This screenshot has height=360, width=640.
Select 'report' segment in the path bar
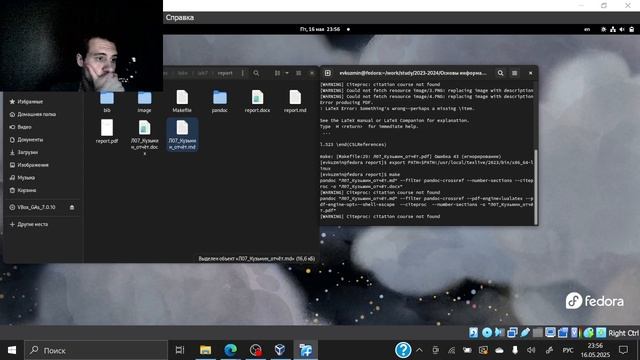coord(225,73)
